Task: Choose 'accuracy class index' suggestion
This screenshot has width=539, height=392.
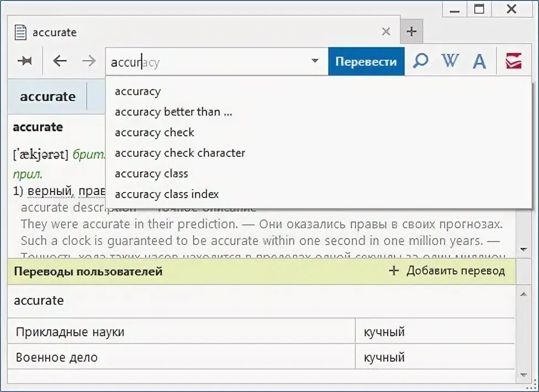Action: tap(167, 194)
